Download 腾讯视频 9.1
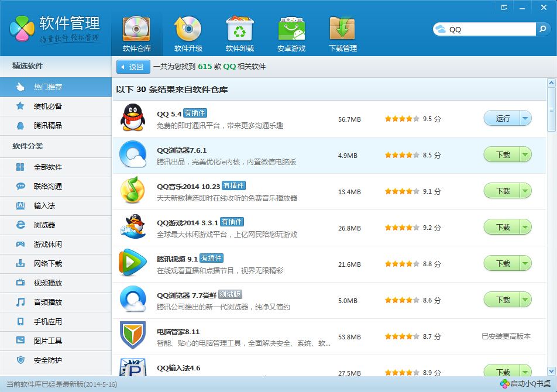Viewport: 557px width, 392px height. coord(502,263)
